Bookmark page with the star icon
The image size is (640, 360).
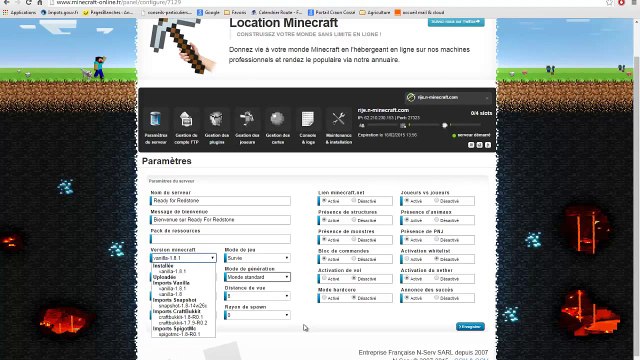coord(609,2)
